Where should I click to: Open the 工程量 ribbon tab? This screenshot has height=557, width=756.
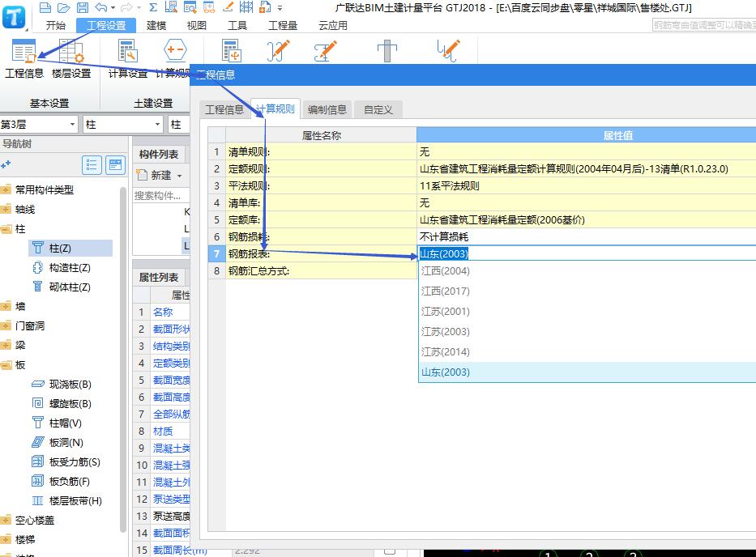(283, 26)
